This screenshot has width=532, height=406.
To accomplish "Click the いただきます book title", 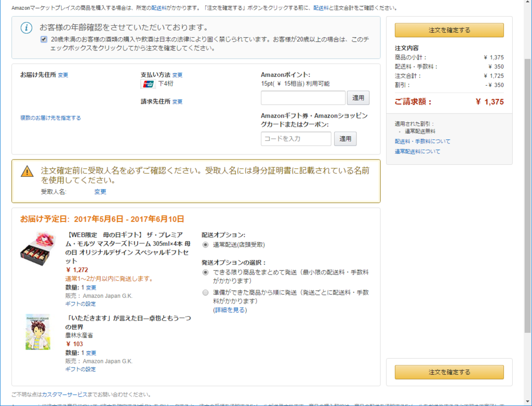I will (128, 322).
